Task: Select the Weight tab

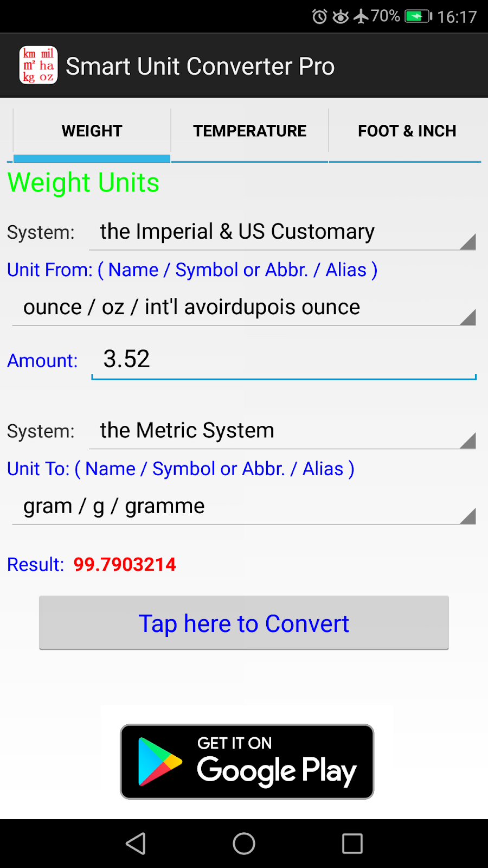Action: click(x=92, y=131)
